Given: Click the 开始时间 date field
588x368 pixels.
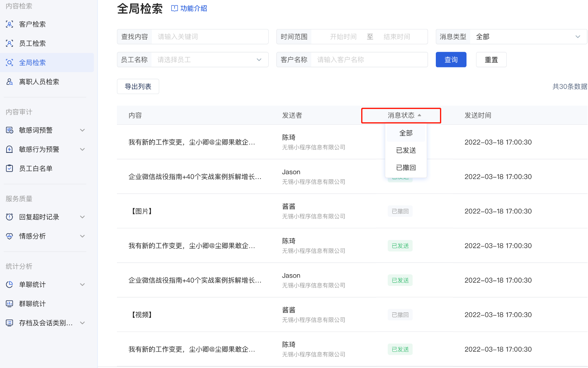Looking at the screenshot, I should [343, 36].
